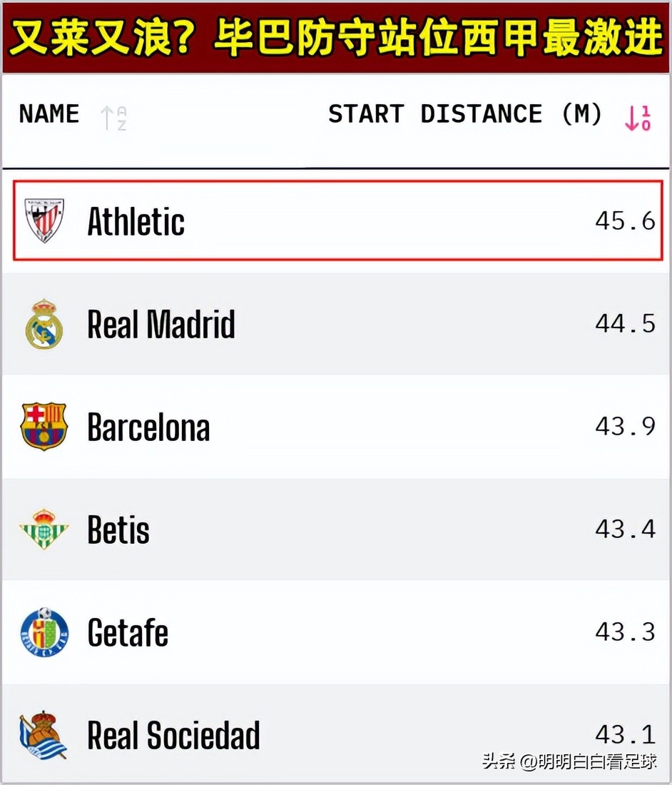Click the Barcelona crest icon
This screenshot has width=672, height=785.
(x=44, y=427)
